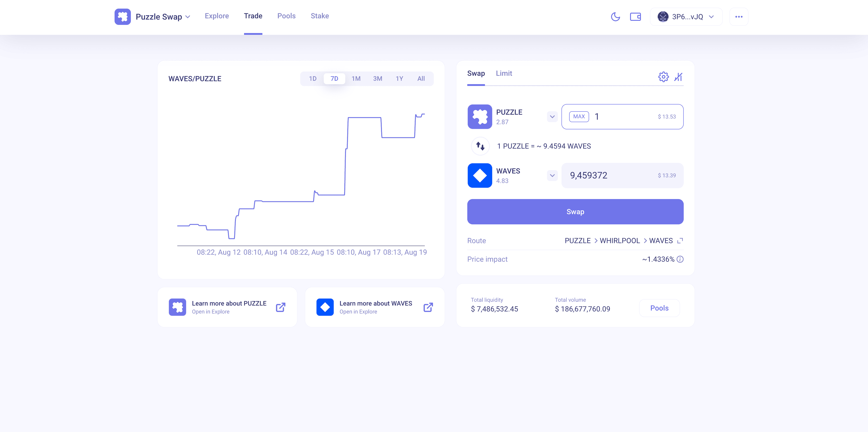The height and width of the screenshot is (432, 868).
Task: Click the WAVES/PUZZLE chart title
Action: [x=195, y=79]
